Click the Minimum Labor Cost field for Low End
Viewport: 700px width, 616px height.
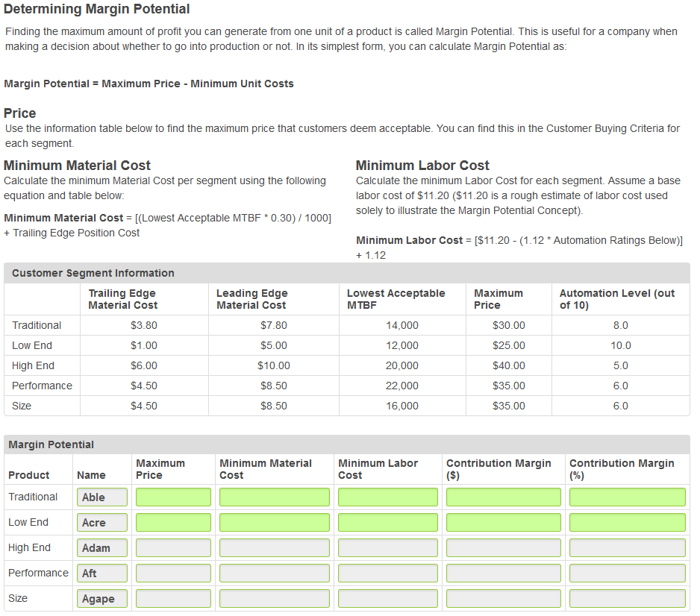coord(387,522)
